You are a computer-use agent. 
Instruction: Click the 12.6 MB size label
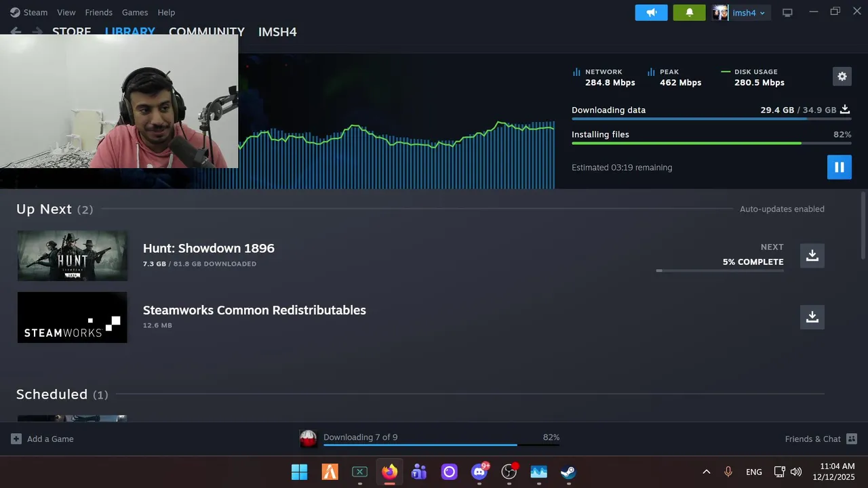(x=157, y=325)
